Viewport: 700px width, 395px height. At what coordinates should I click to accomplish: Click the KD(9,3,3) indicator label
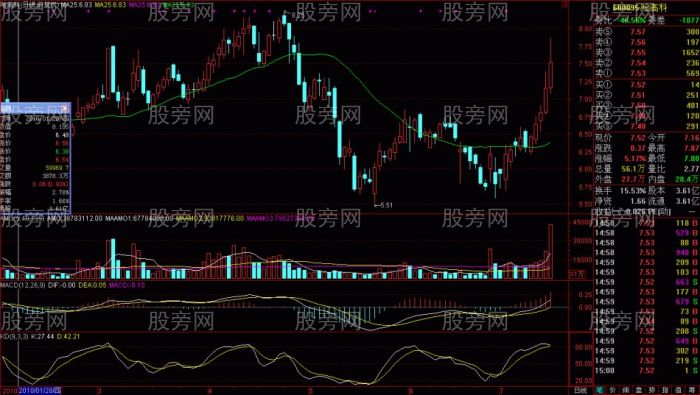click(14, 336)
